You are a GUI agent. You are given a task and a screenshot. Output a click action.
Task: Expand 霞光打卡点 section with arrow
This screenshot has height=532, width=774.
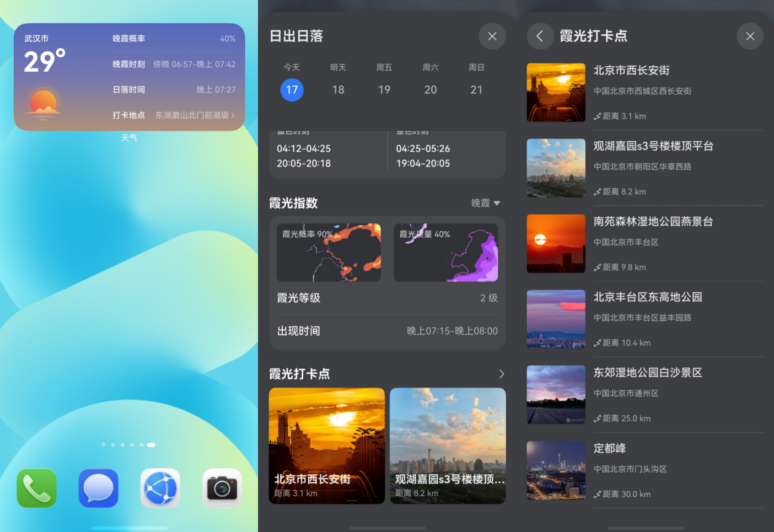coord(501,374)
